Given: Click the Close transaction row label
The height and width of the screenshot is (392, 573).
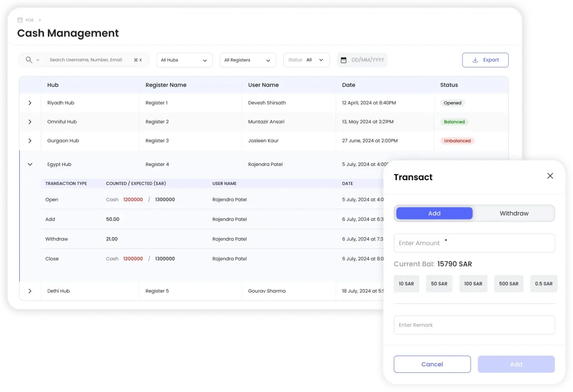Looking at the screenshot, I should (x=52, y=259).
